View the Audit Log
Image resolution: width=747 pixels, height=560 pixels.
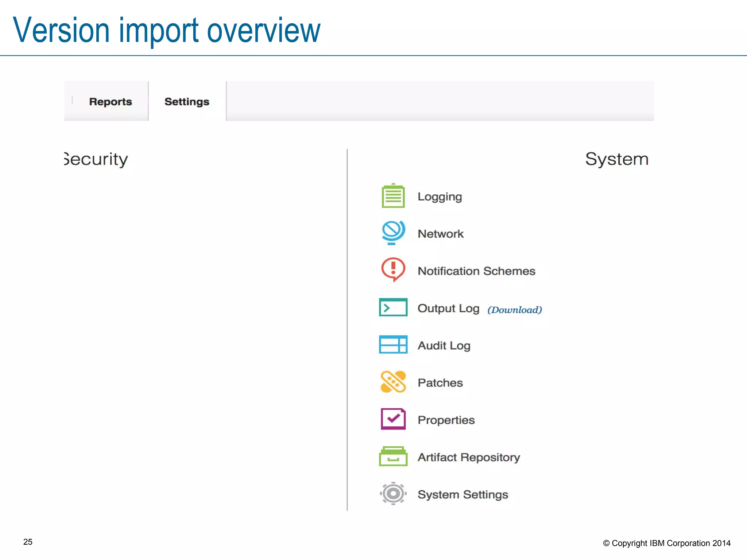tap(444, 346)
